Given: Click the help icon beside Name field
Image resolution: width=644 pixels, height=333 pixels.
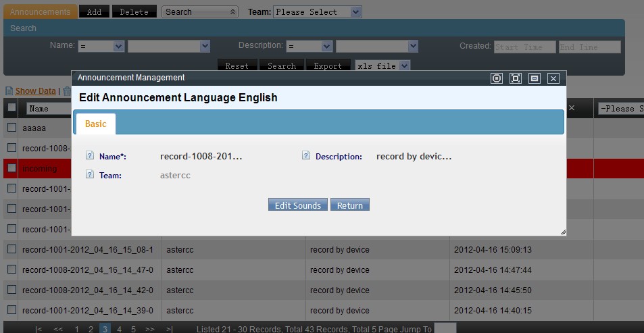Looking at the screenshot, I should tap(89, 156).
